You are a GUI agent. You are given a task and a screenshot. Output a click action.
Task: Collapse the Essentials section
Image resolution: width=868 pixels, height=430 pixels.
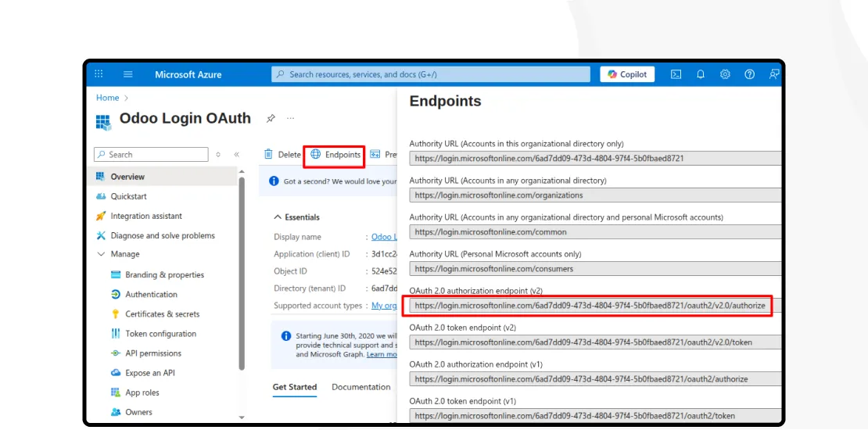click(x=278, y=217)
